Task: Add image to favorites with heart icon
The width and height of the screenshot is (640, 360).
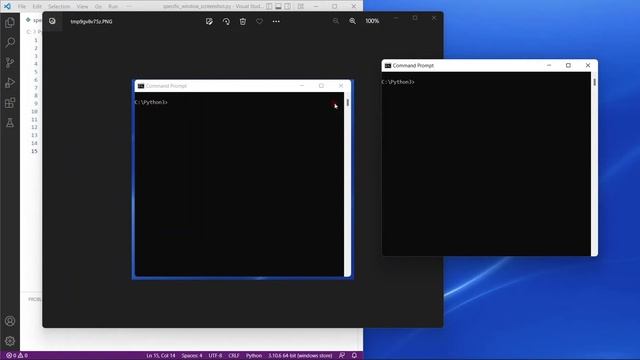Action: point(259,21)
